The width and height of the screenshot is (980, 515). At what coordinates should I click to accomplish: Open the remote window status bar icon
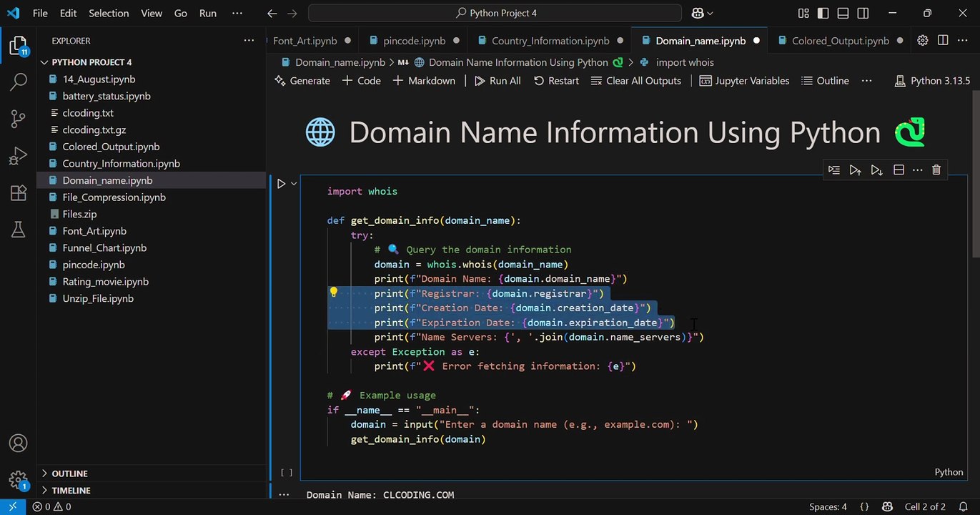[x=12, y=506]
